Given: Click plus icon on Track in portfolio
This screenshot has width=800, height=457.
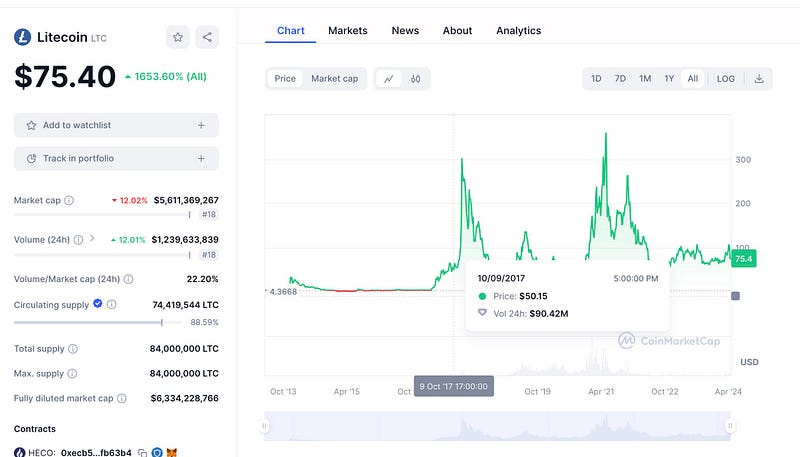Looking at the screenshot, I should 201,159.
